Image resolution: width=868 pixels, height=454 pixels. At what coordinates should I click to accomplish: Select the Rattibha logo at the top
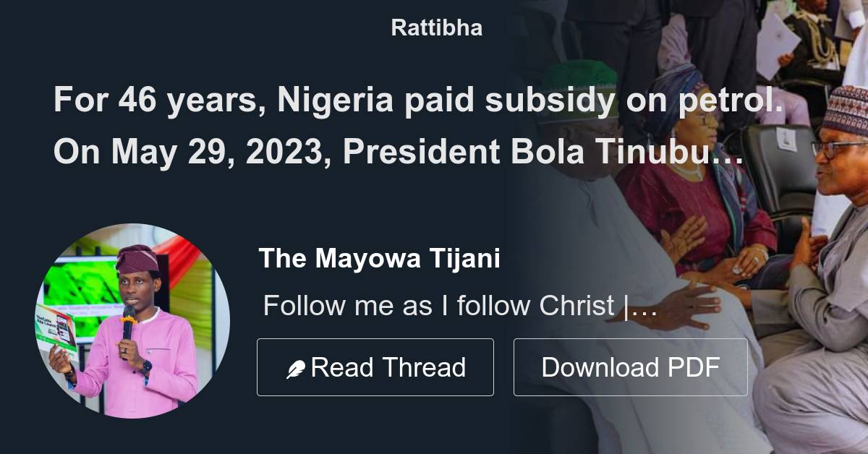pyautogui.click(x=435, y=28)
